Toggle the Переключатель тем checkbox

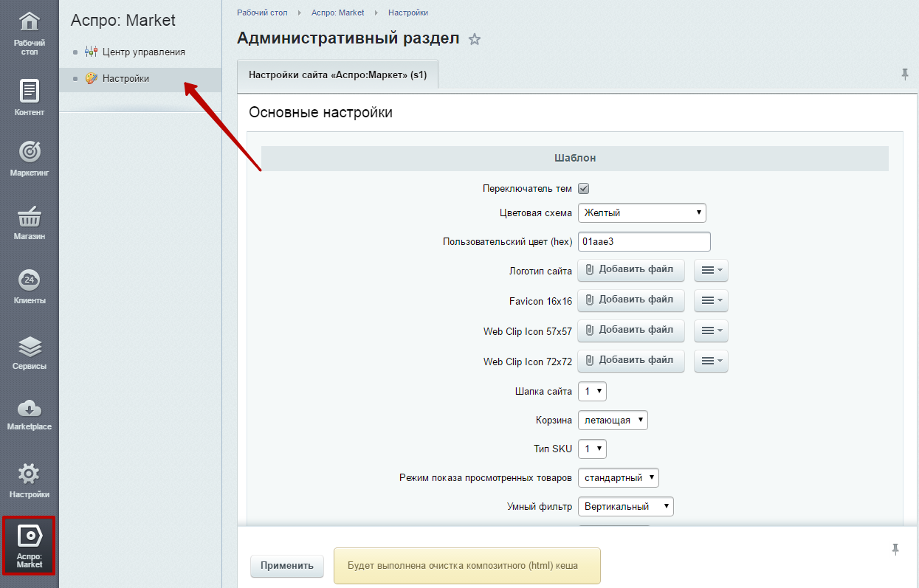(x=583, y=189)
